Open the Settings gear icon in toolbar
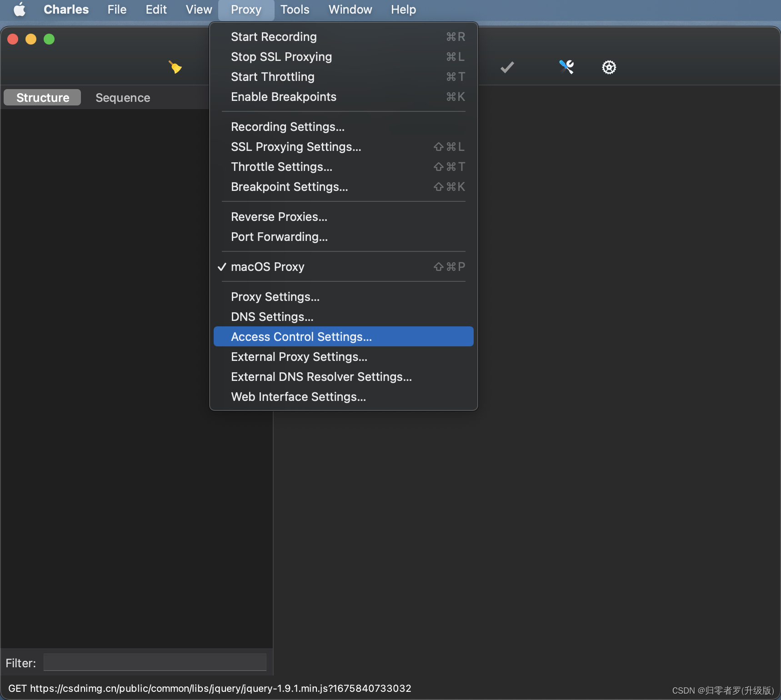 tap(609, 67)
